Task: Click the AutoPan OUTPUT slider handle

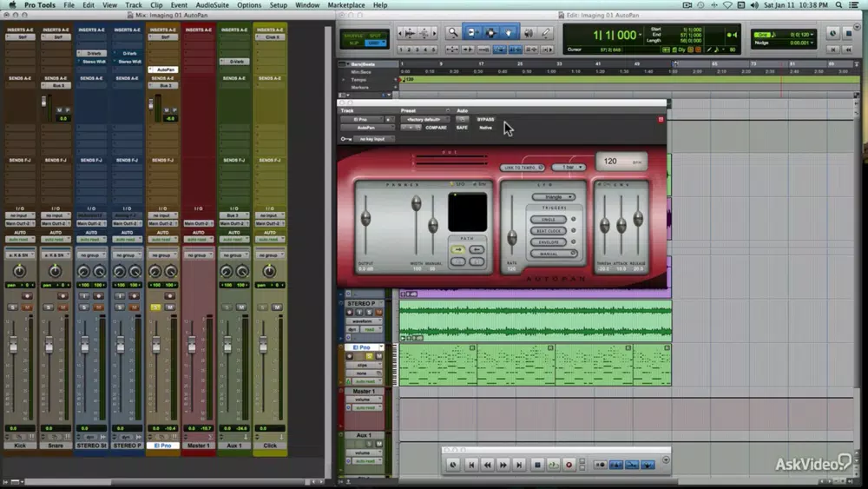Action: [x=365, y=218]
